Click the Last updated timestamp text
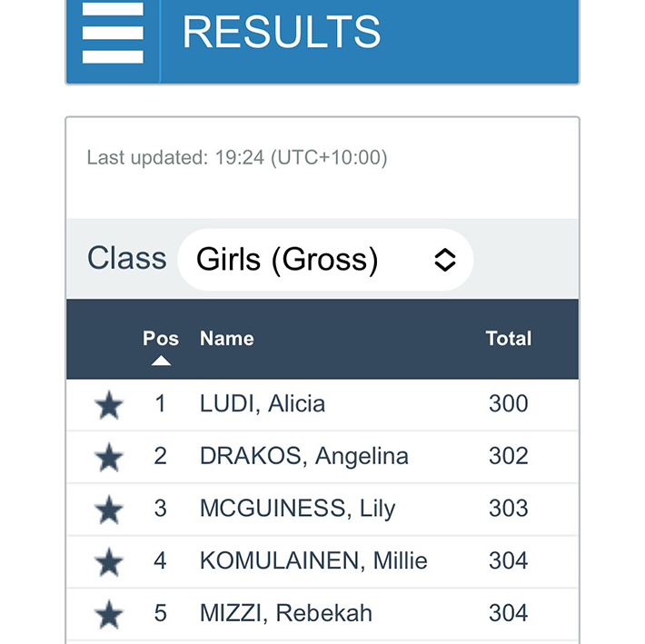This screenshot has width=645, height=644. [x=237, y=157]
